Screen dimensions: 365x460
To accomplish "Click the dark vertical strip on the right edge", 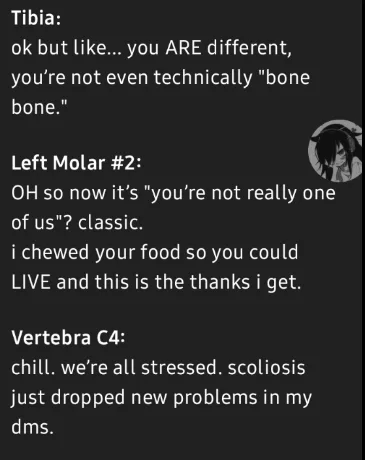I will click(363, 230).
